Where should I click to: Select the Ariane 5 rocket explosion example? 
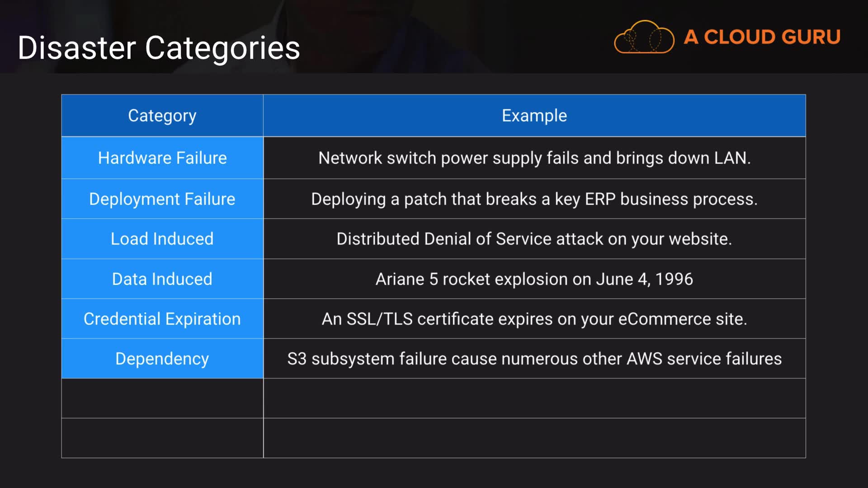coord(534,279)
